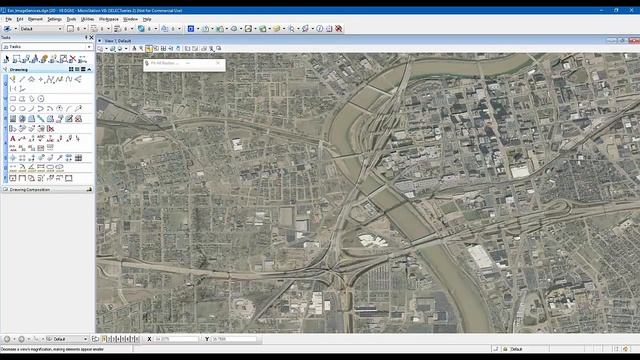Click the Drawing Composition expand icon at right
This screenshot has width=640, height=360.
pos(89,189)
